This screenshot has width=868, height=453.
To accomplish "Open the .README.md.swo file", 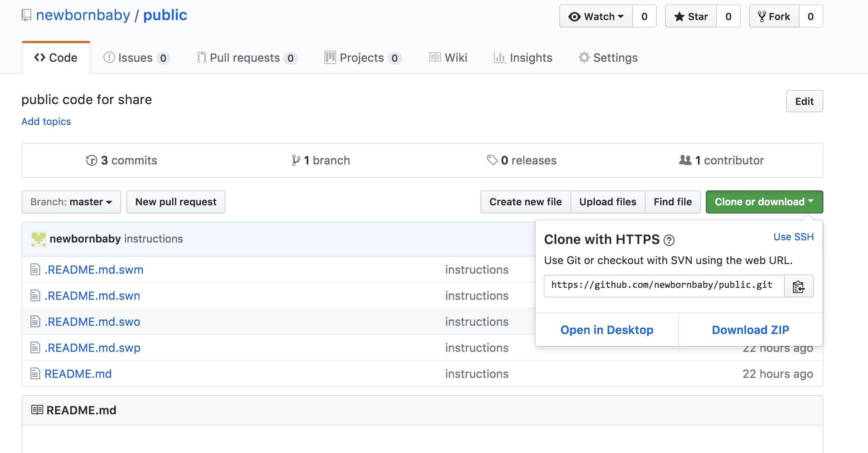I will coord(92,322).
